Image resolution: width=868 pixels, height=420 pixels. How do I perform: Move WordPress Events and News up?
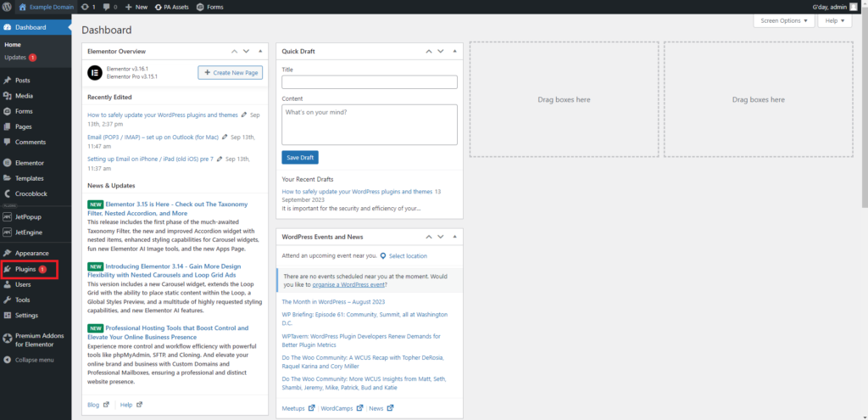click(428, 237)
